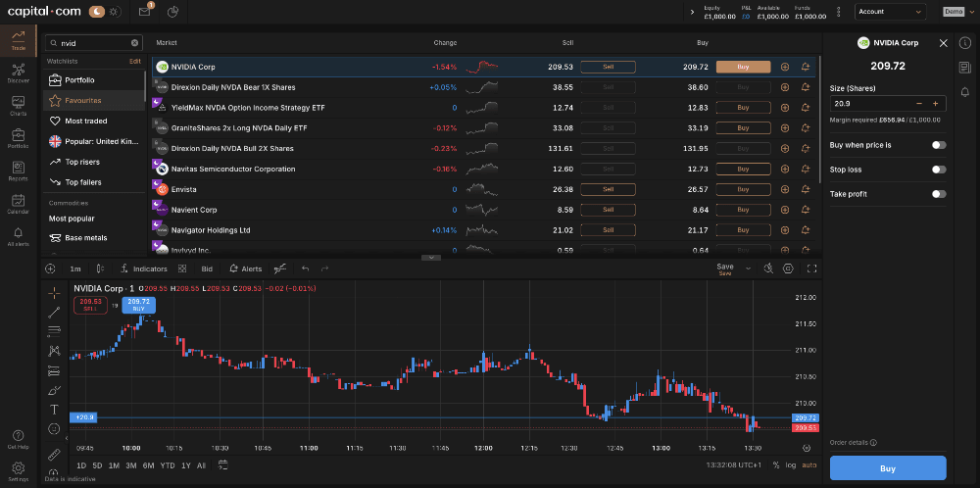Select the trend line drawing tool
This screenshot has height=488, width=980.
pyautogui.click(x=54, y=313)
